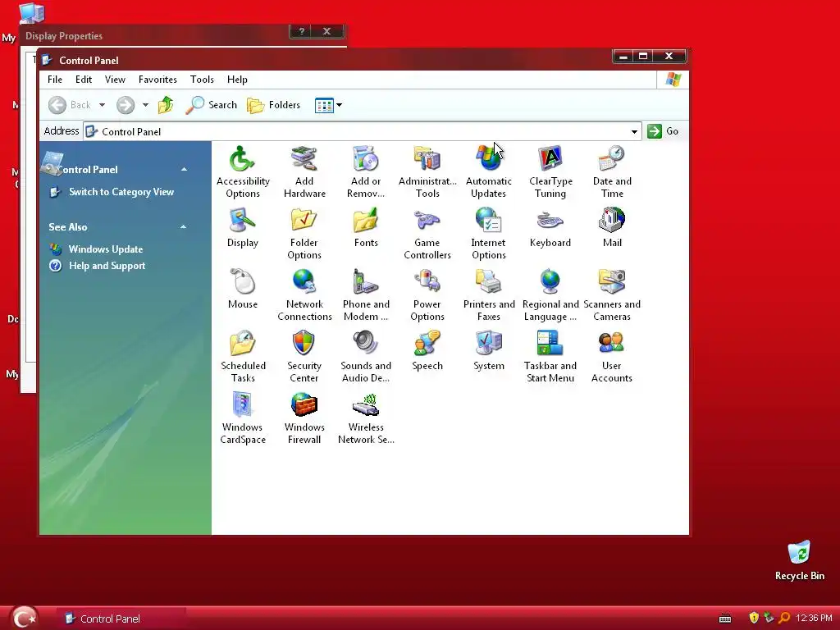Open the File menu

click(55, 80)
